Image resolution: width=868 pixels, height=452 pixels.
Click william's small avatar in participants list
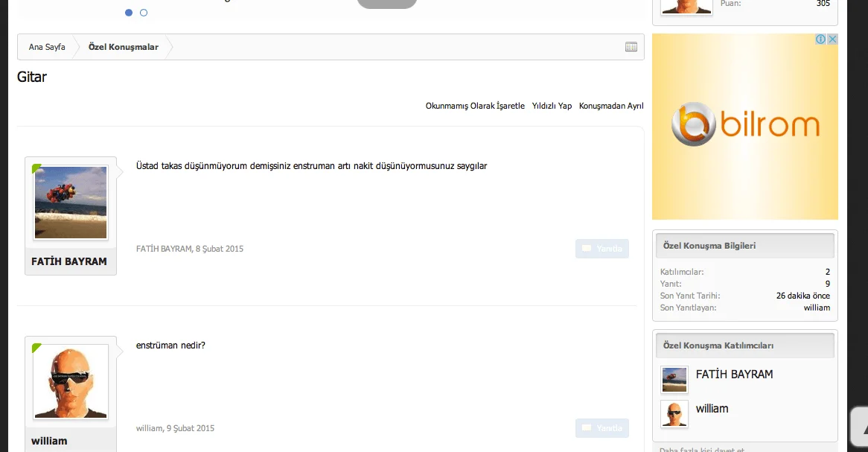(674, 414)
